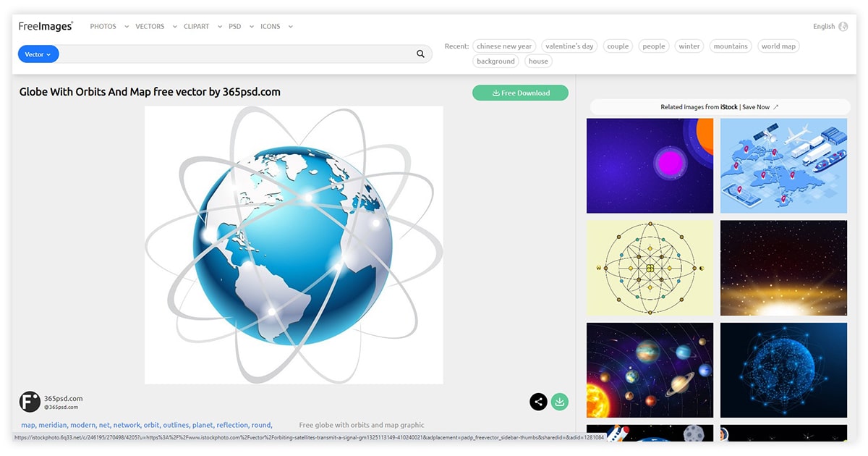
Task: Click the globe language icon
Action: 843,27
